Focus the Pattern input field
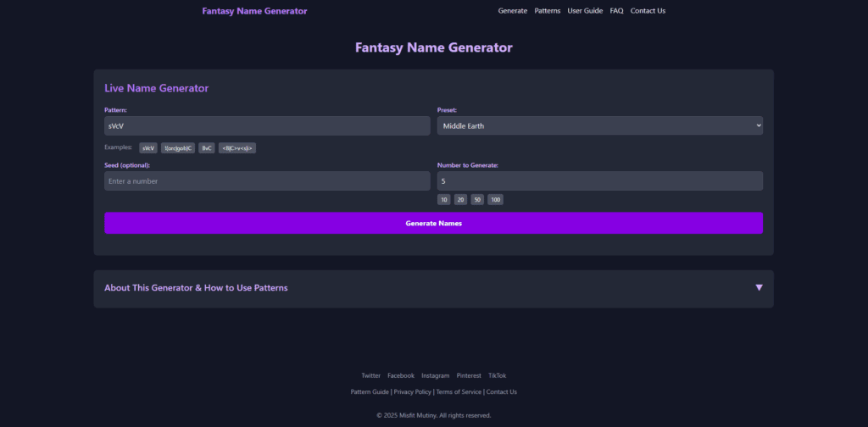868x427 pixels. 267,125
